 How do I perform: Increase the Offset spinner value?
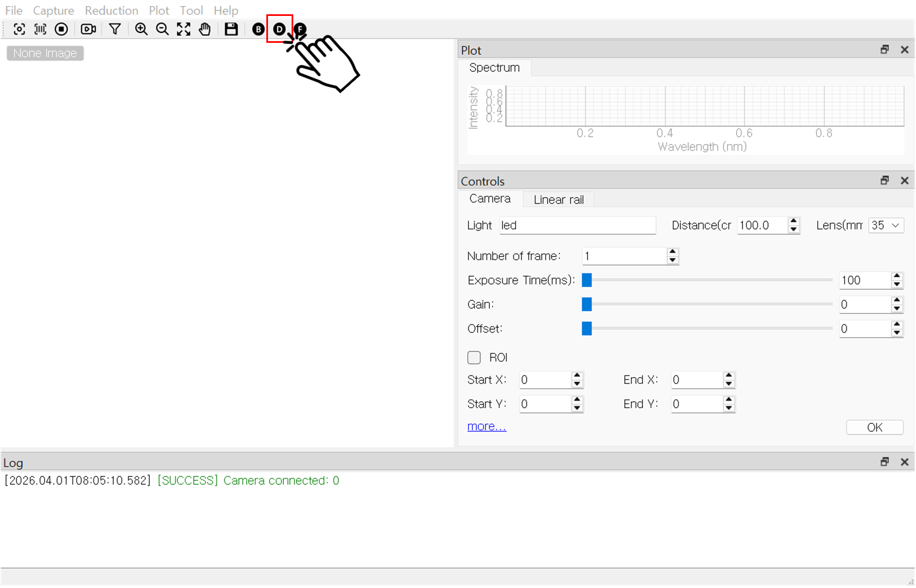pos(897,324)
